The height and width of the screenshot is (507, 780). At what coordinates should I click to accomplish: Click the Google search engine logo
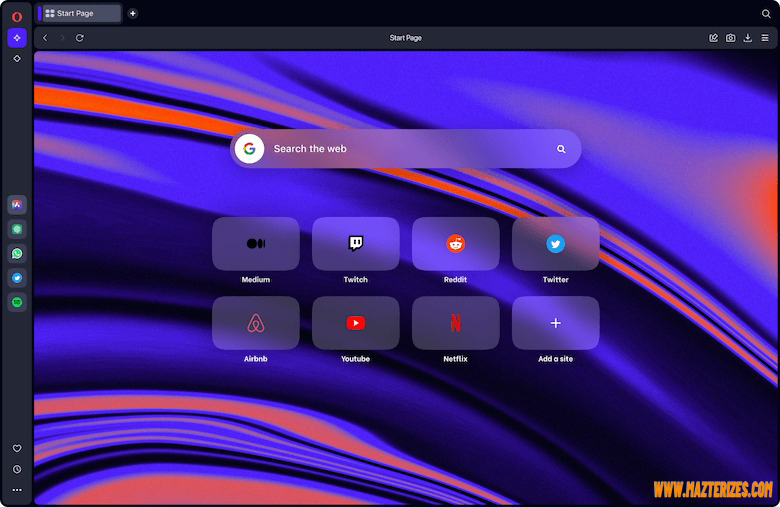[x=249, y=148]
